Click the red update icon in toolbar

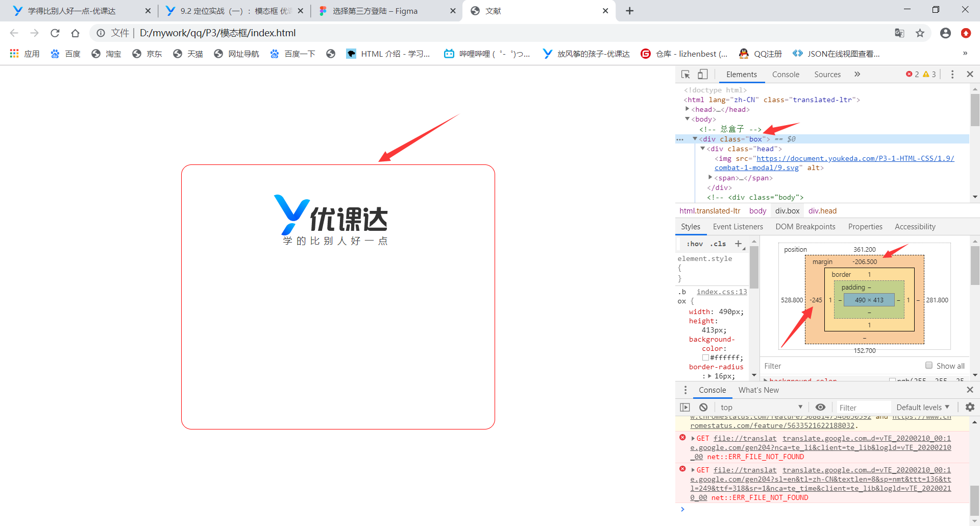[x=966, y=33]
